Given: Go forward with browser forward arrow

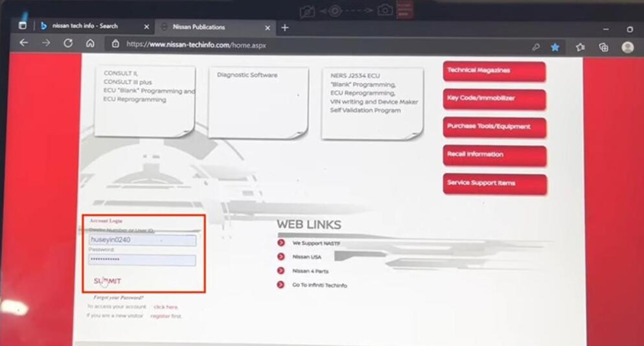Looking at the screenshot, I should click(x=46, y=43).
